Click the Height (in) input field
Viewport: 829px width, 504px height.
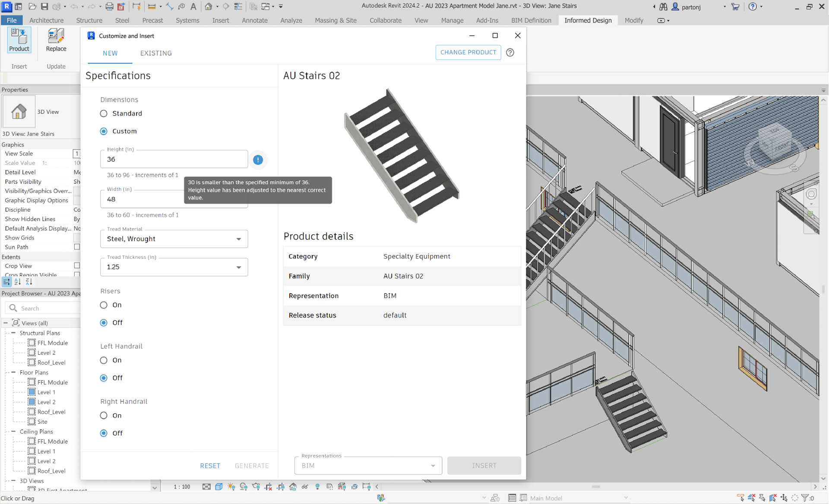pyautogui.click(x=174, y=159)
